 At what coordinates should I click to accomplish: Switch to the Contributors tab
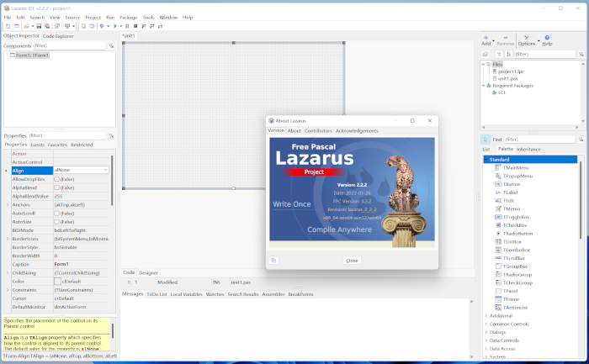pyautogui.click(x=318, y=131)
